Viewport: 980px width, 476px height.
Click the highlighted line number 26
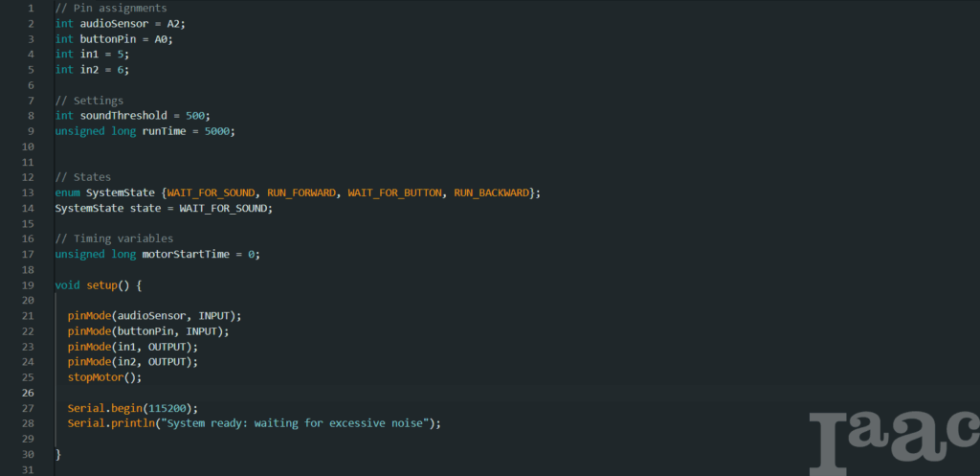(29, 393)
